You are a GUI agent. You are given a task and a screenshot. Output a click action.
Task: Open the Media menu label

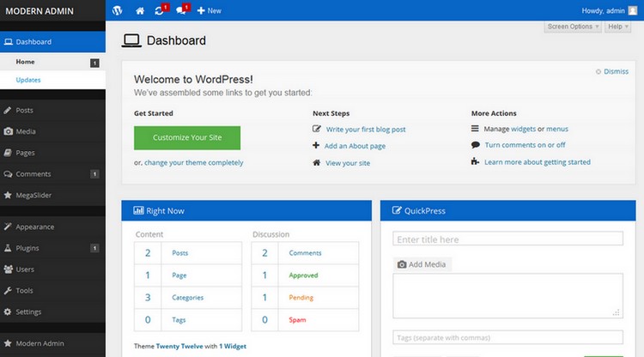pos(26,131)
